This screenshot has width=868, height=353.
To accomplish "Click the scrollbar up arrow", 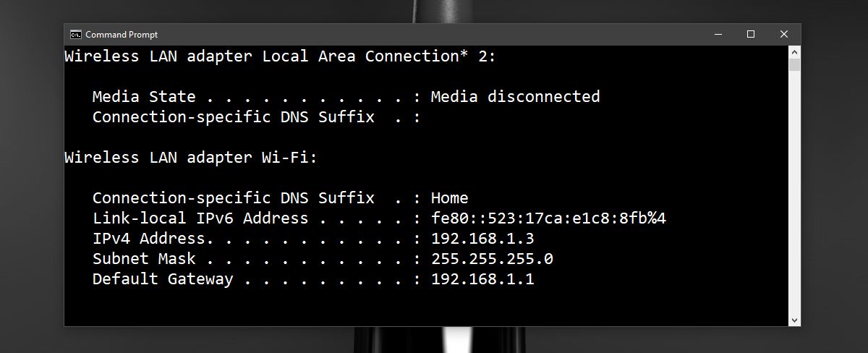I will pyautogui.click(x=794, y=52).
